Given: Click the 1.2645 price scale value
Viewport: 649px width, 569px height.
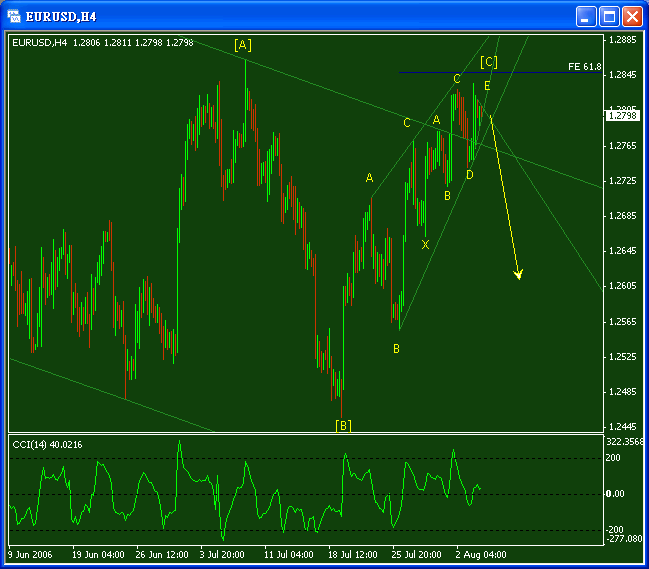Looking at the screenshot, I should pyautogui.click(x=623, y=251).
